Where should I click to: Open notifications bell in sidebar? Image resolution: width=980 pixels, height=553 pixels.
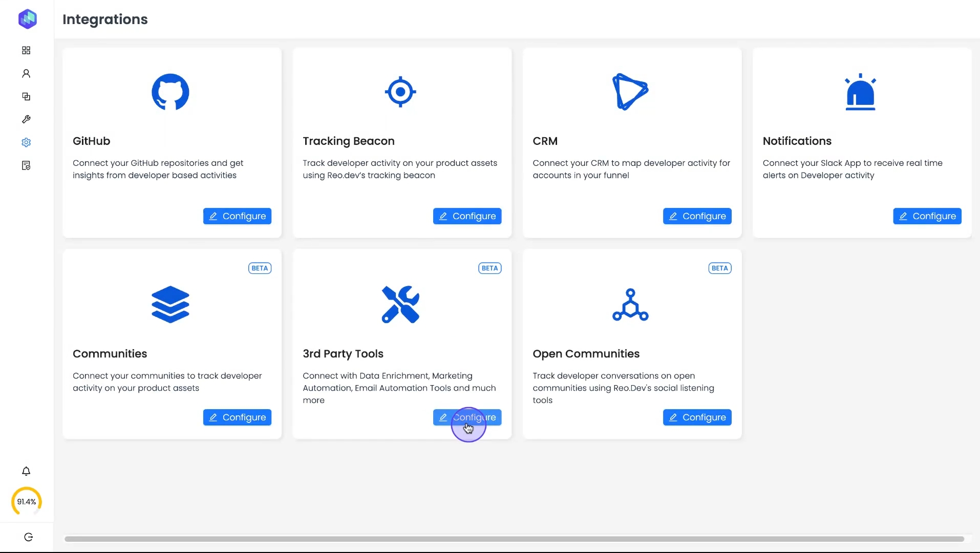26,471
